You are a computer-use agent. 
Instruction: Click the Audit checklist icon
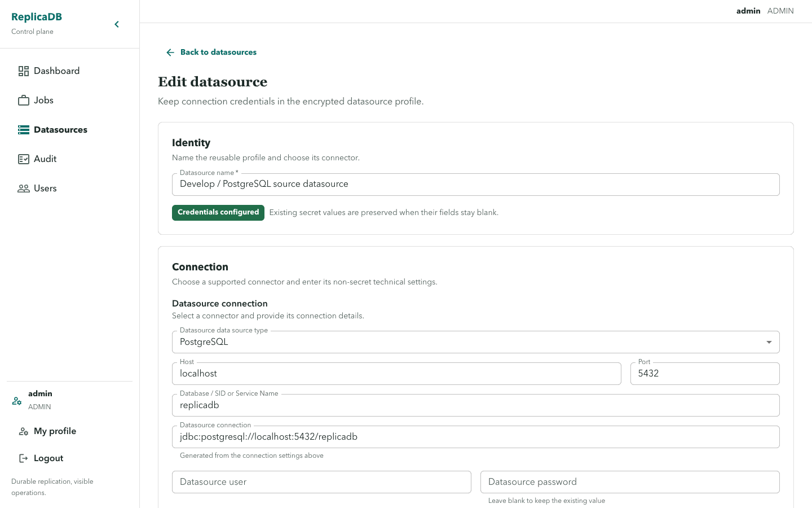(24, 159)
